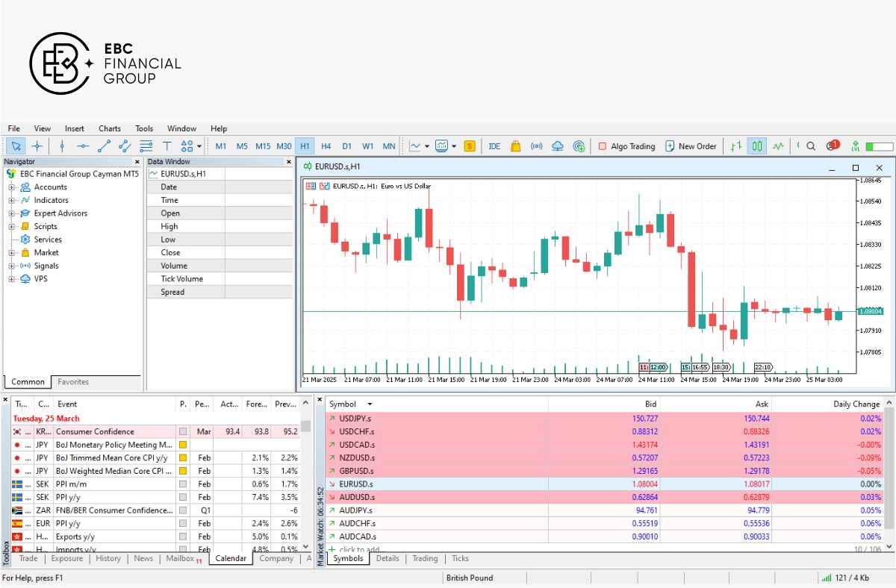Expand the Market node in Navigator
The image size is (896, 588).
(x=12, y=253)
